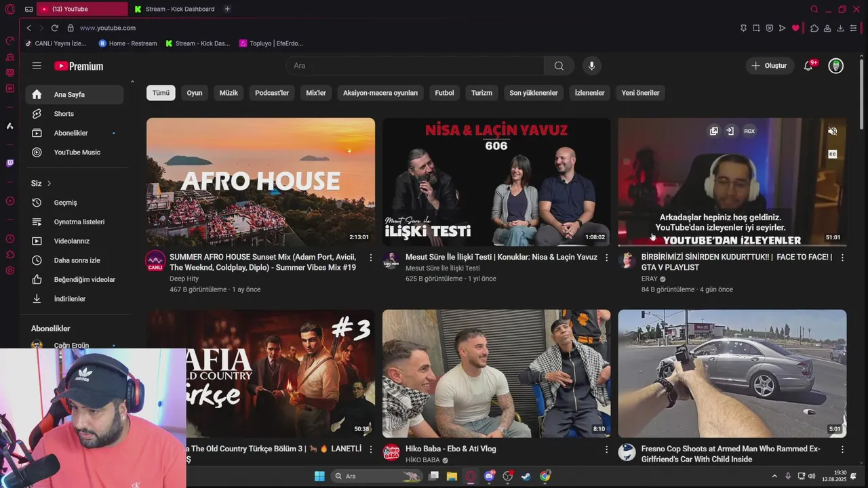This screenshot has width=868, height=488.
Task: Open options for Hiko Baba vlog video
Action: (606, 449)
